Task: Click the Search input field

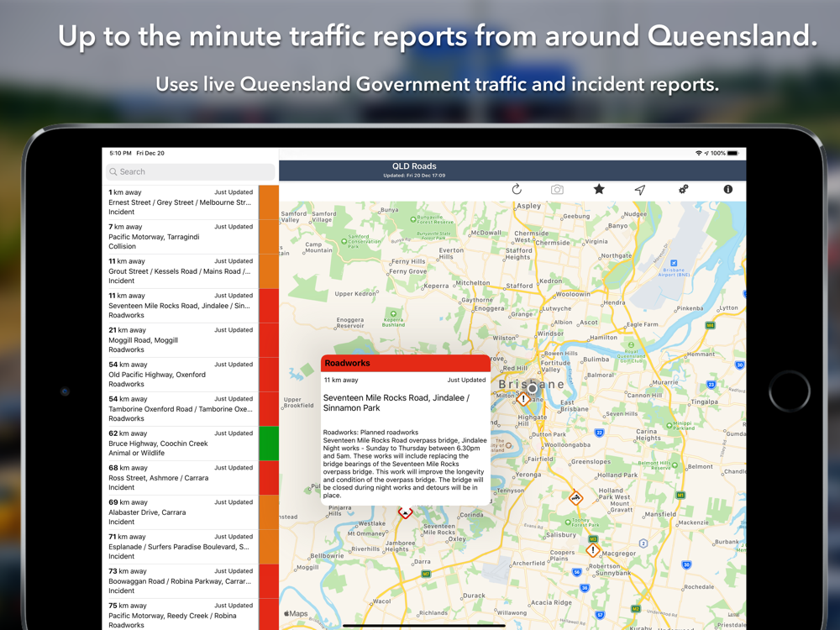Action: click(x=190, y=172)
